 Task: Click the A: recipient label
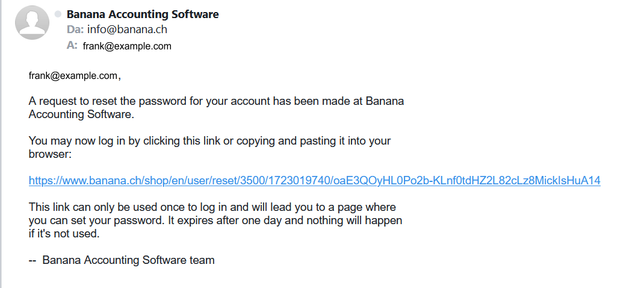pyautogui.click(x=72, y=45)
